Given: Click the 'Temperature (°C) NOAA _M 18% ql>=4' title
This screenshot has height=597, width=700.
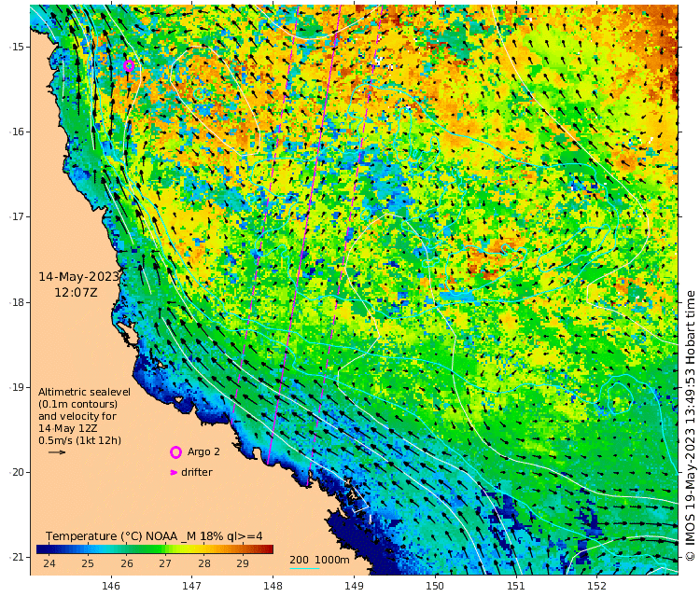Looking at the screenshot, I should coord(154,536).
